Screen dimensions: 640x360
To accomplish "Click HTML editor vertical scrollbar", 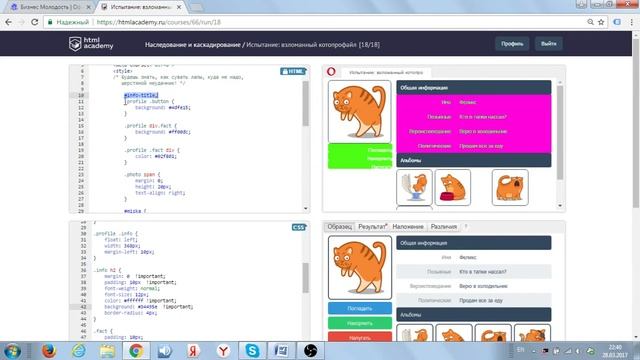I will point(305,104).
